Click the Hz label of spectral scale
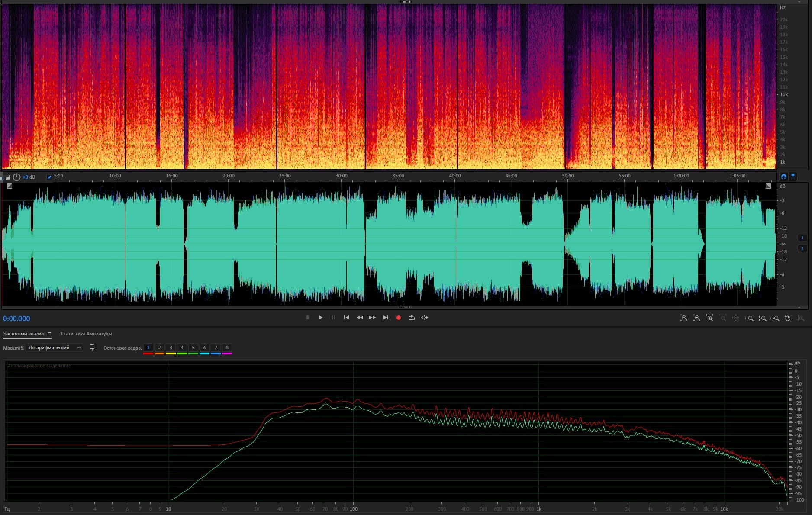 [x=783, y=7]
